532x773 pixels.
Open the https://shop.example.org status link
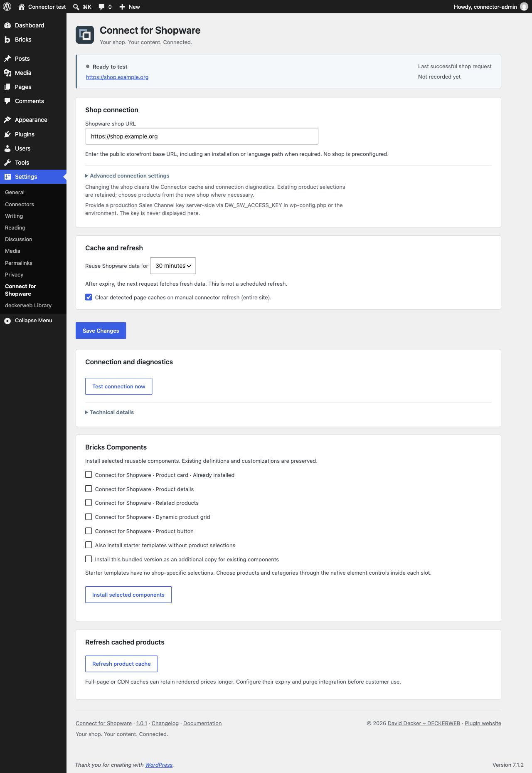coord(117,77)
